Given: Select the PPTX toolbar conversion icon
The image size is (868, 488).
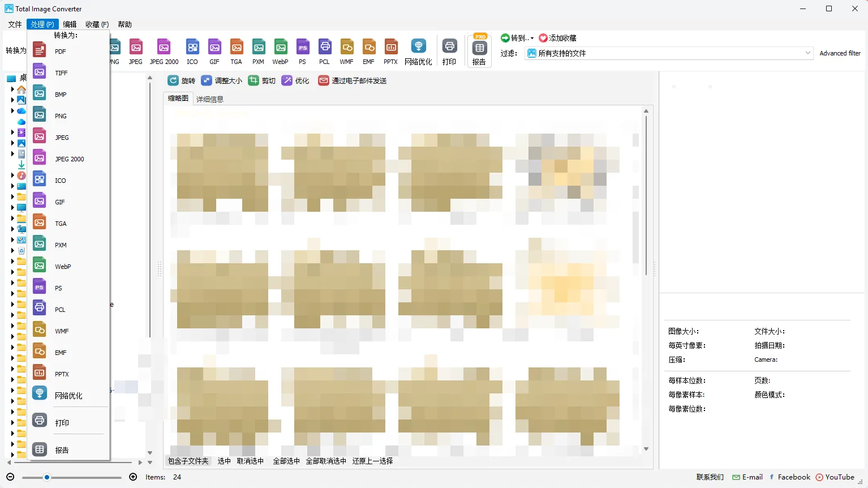Looking at the screenshot, I should [x=391, y=52].
